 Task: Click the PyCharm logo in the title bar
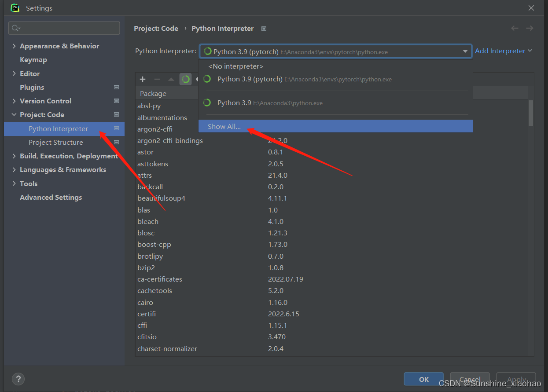point(15,7)
